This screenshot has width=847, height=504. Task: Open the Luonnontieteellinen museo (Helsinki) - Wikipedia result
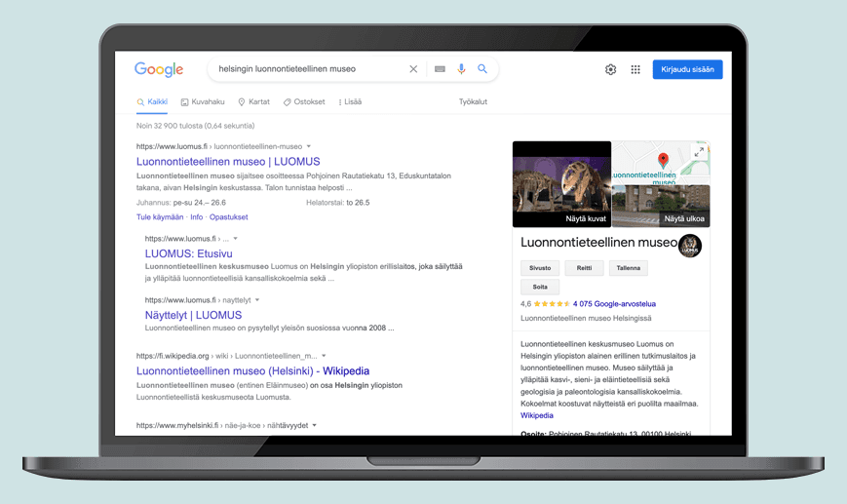tap(252, 371)
